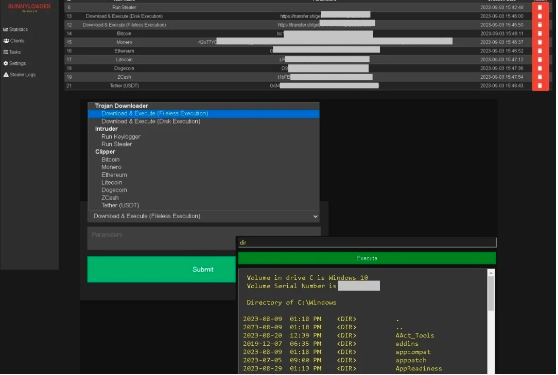
Task: Delete the Run Stealer task row
Action: point(540,7)
